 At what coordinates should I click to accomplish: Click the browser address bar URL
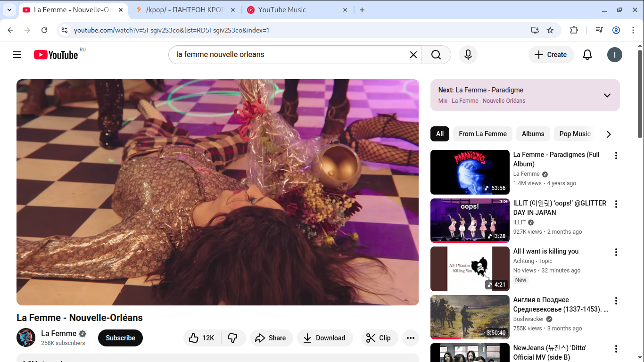[x=172, y=30]
